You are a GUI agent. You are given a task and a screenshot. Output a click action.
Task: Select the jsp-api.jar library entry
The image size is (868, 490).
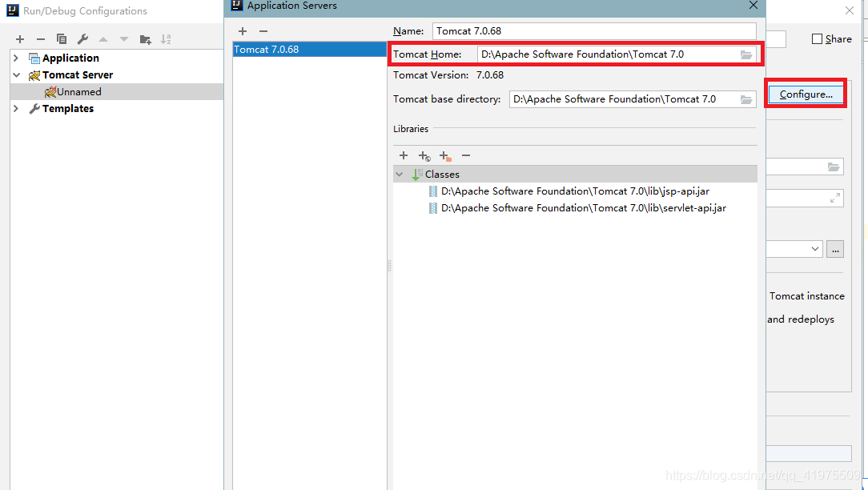coord(575,191)
